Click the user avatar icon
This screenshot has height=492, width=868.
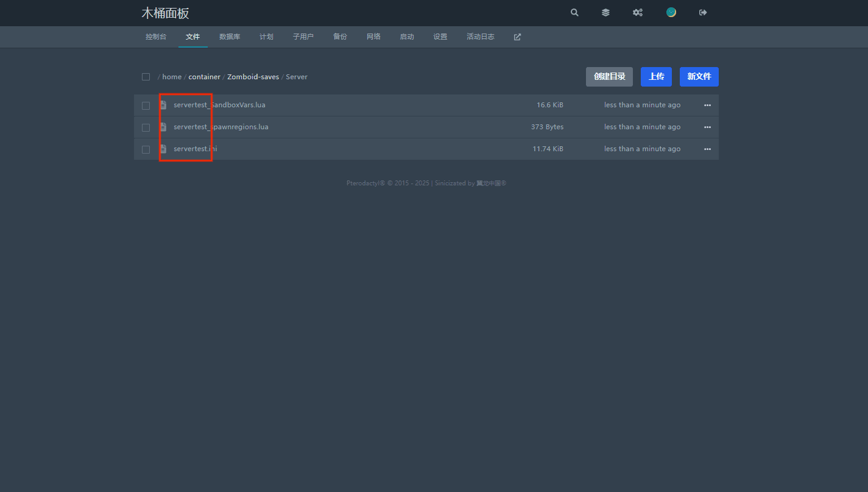671,12
